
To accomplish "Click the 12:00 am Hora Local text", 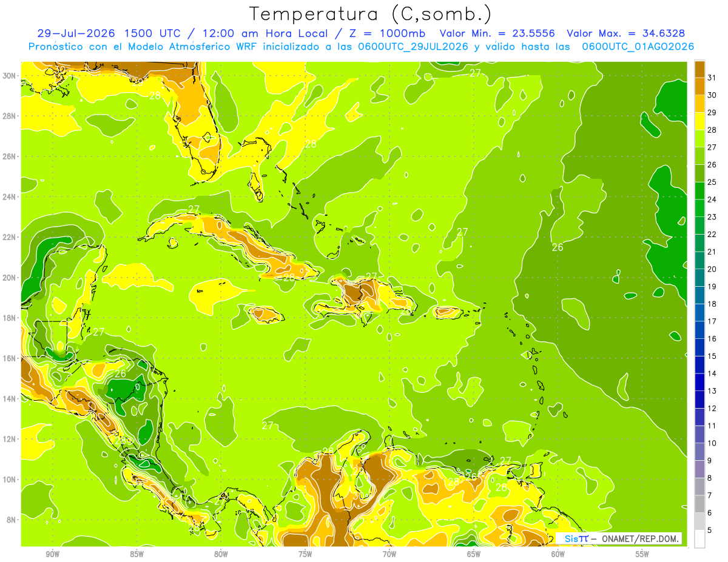I will click(x=265, y=33).
